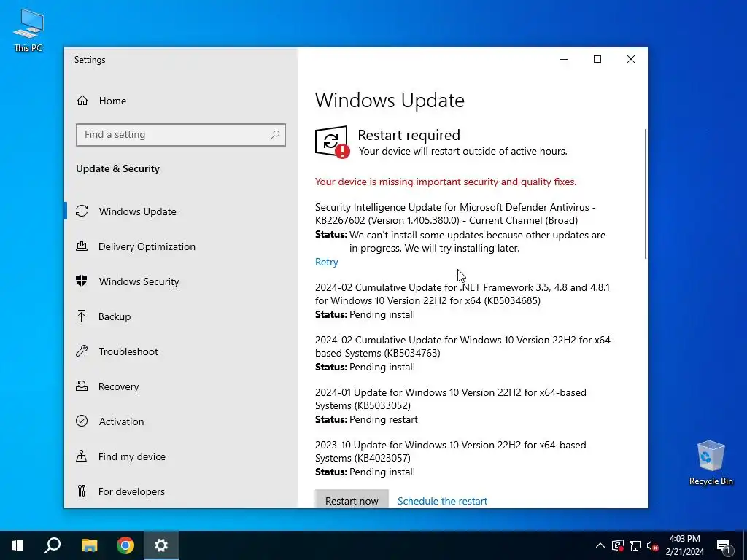Open the This PC desktop icon
The width and height of the screenshot is (747, 560).
tap(28, 30)
